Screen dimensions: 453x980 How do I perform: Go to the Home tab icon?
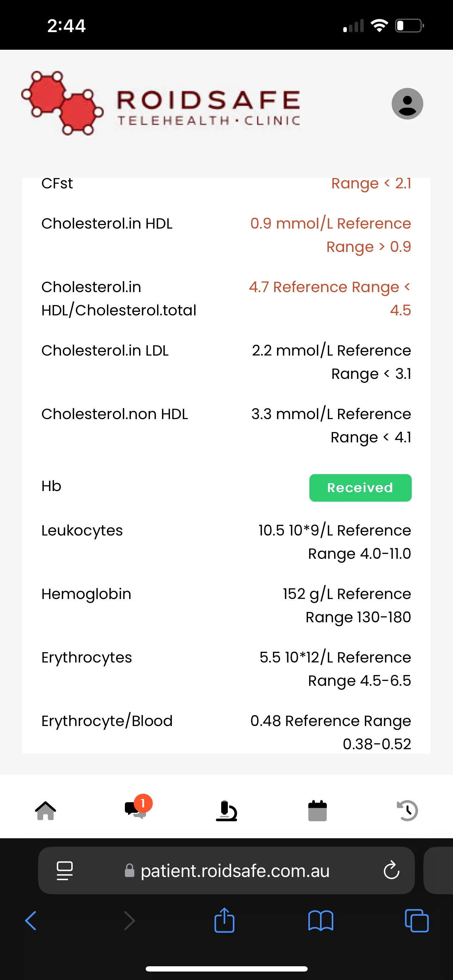point(46,810)
